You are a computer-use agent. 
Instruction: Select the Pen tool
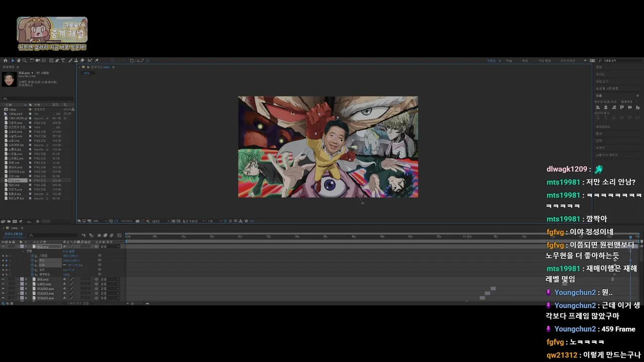pyautogui.click(x=57, y=60)
